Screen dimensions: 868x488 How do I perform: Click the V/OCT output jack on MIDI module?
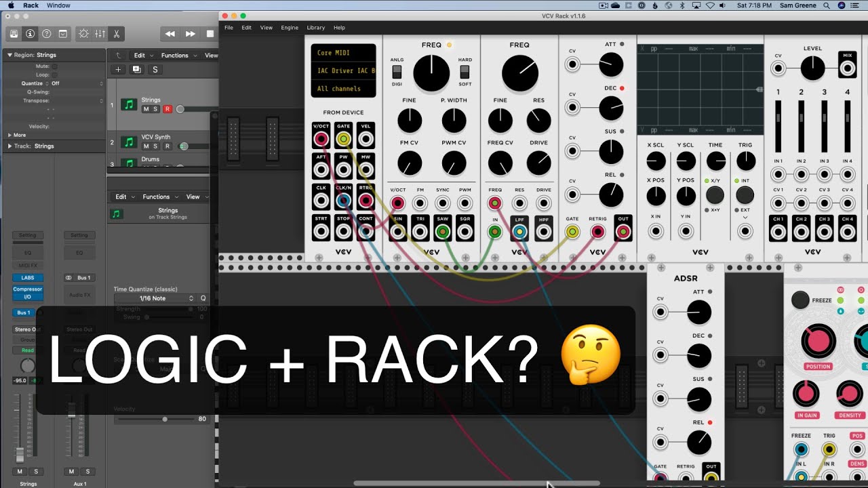[x=321, y=140]
